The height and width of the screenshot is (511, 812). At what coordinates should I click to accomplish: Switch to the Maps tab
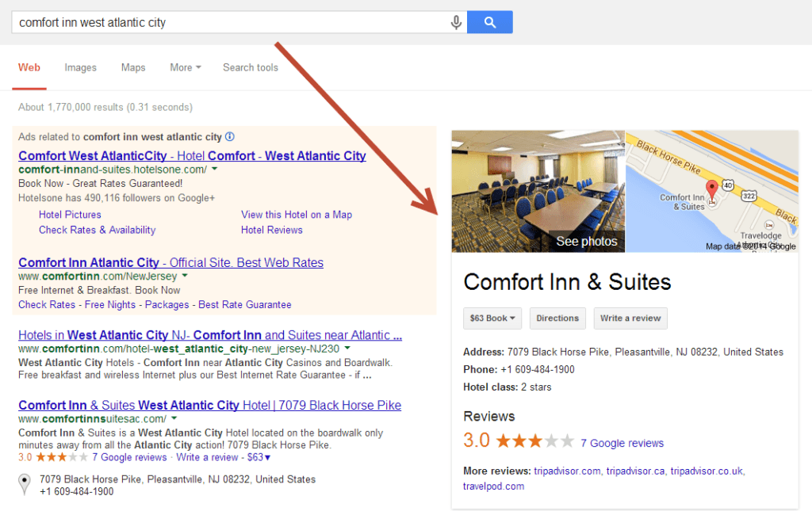point(132,67)
